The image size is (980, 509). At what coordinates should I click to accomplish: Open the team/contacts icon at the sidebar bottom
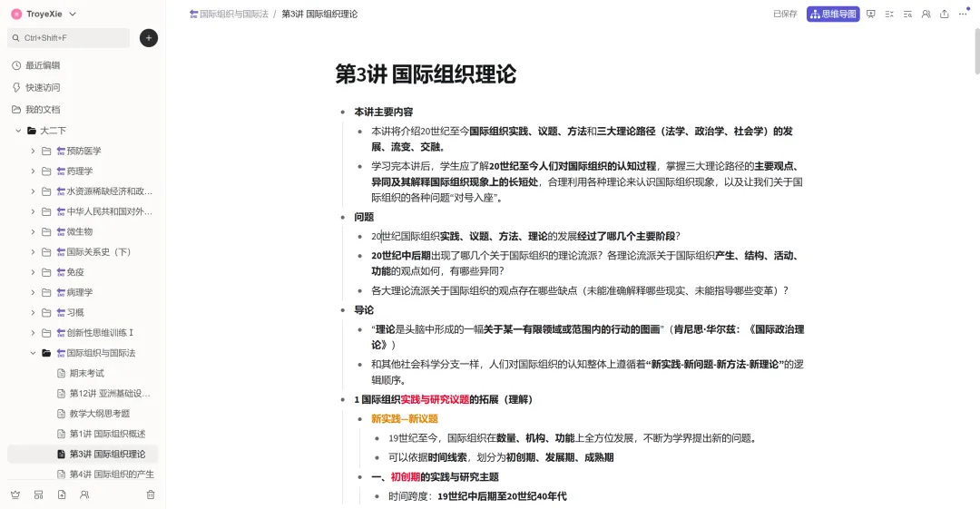coord(84,494)
